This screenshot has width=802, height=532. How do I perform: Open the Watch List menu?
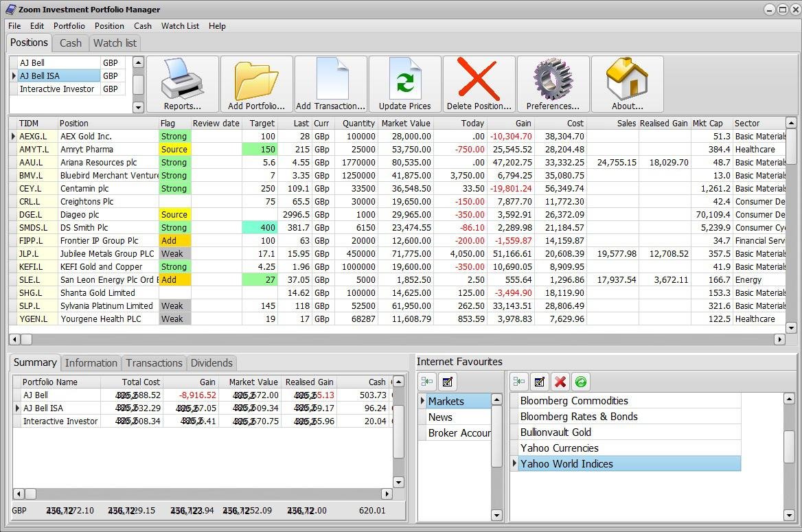click(x=180, y=25)
